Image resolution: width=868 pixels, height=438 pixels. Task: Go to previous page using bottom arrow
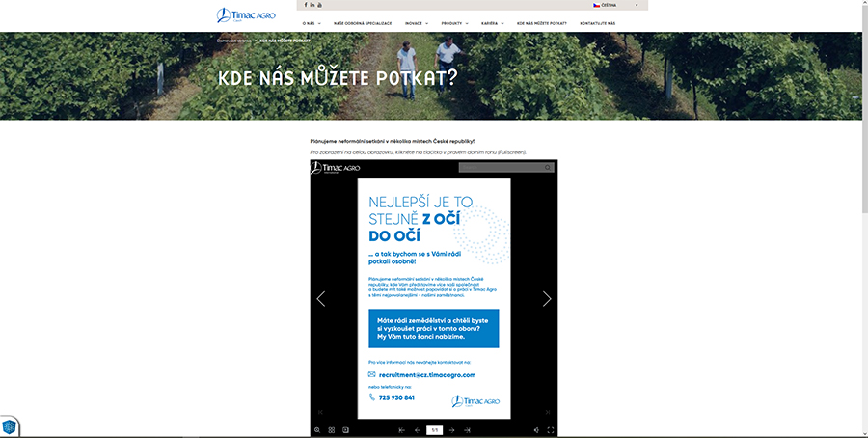tap(417, 430)
